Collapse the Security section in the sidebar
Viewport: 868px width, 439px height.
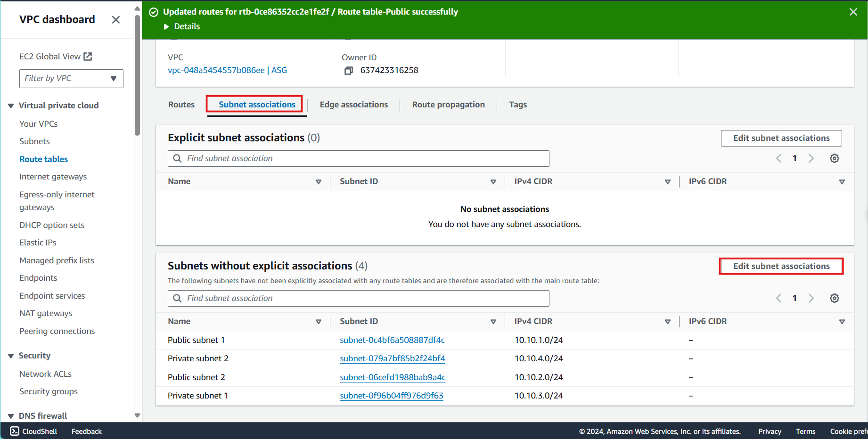(x=11, y=355)
